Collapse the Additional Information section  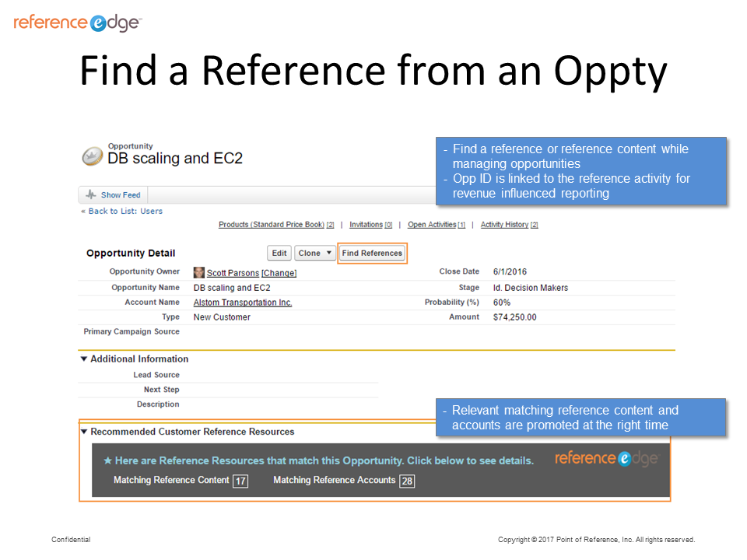click(84, 359)
